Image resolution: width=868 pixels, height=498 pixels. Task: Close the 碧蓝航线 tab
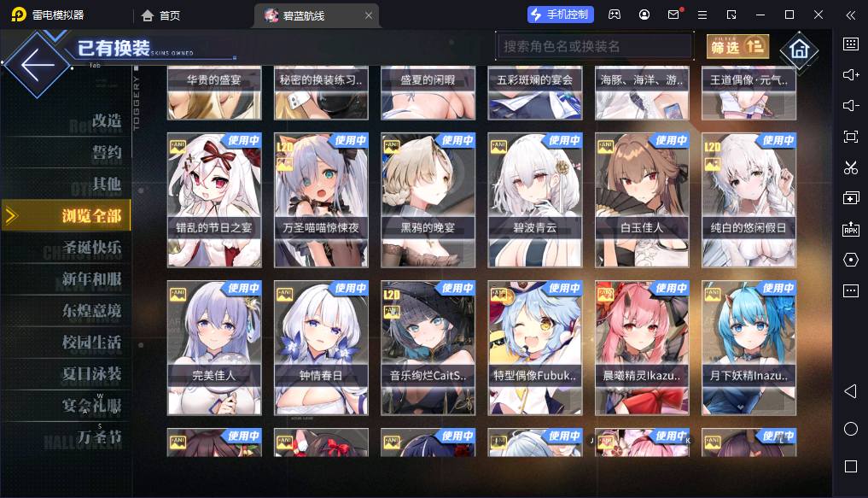369,15
